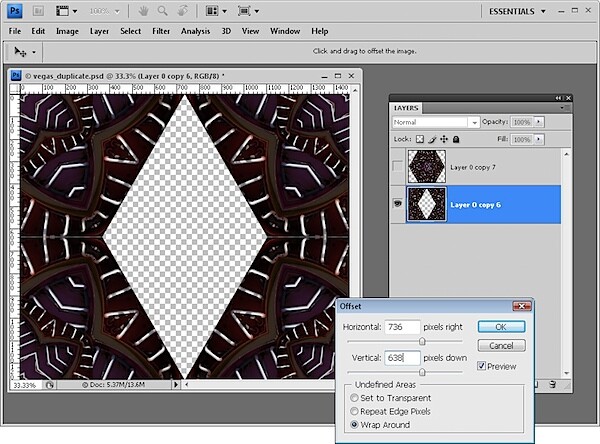
Task: Select the Rotate View tool icon
Action: pyautogui.click(x=183, y=11)
